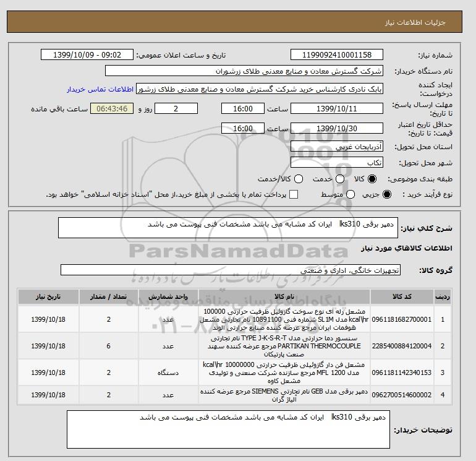Click the goods group field تجهیزات خانگی
This screenshot has width=476, height=461.
(231, 270)
